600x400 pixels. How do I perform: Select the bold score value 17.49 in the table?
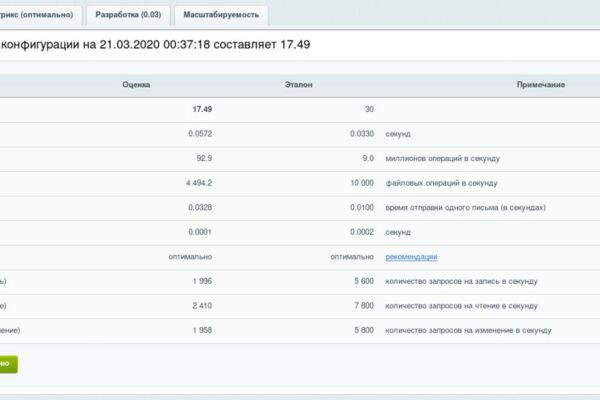click(202, 109)
